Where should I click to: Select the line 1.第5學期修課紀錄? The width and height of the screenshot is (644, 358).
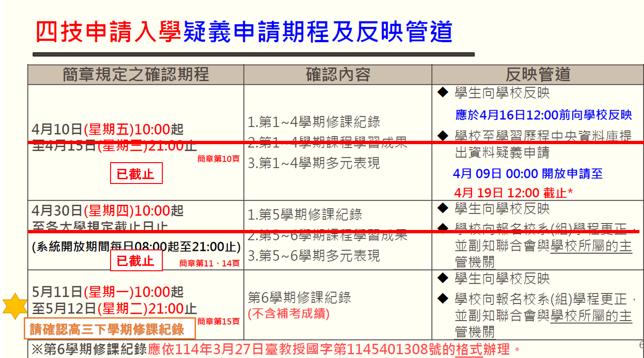[x=305, y=214]
